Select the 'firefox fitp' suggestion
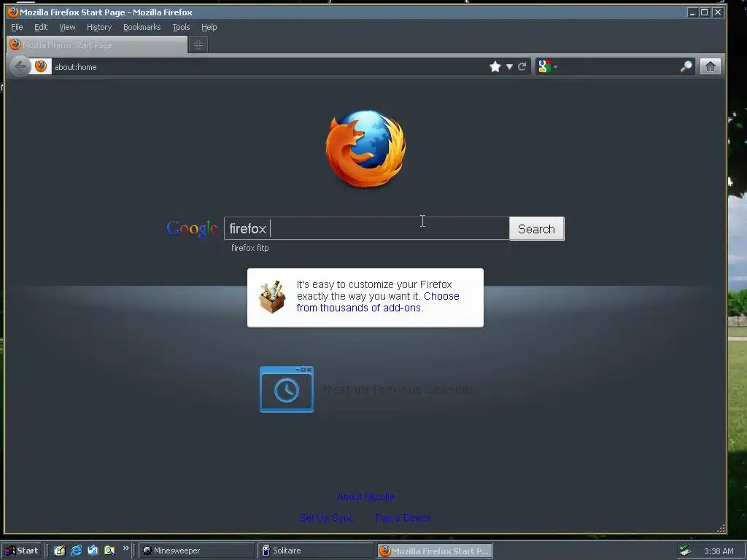747x560 pixels. pos(249,248)
